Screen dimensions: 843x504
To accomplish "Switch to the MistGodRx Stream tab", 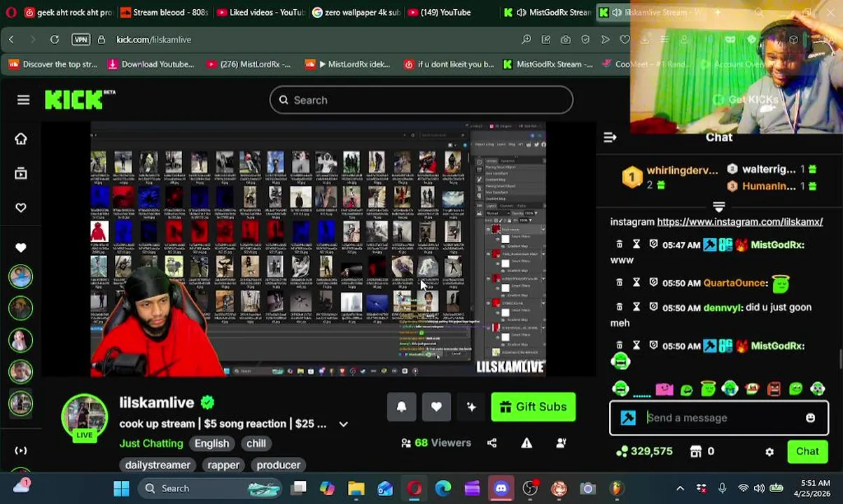I will 548,13.
